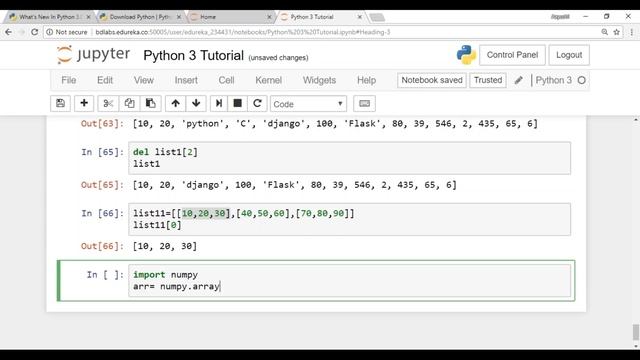Open the View menu
The image size is (640, 360).
144,80
